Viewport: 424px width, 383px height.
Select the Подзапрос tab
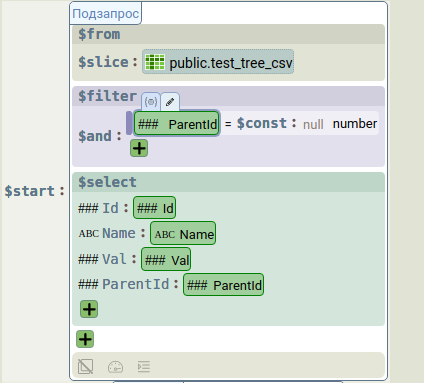tap(105, 14)
